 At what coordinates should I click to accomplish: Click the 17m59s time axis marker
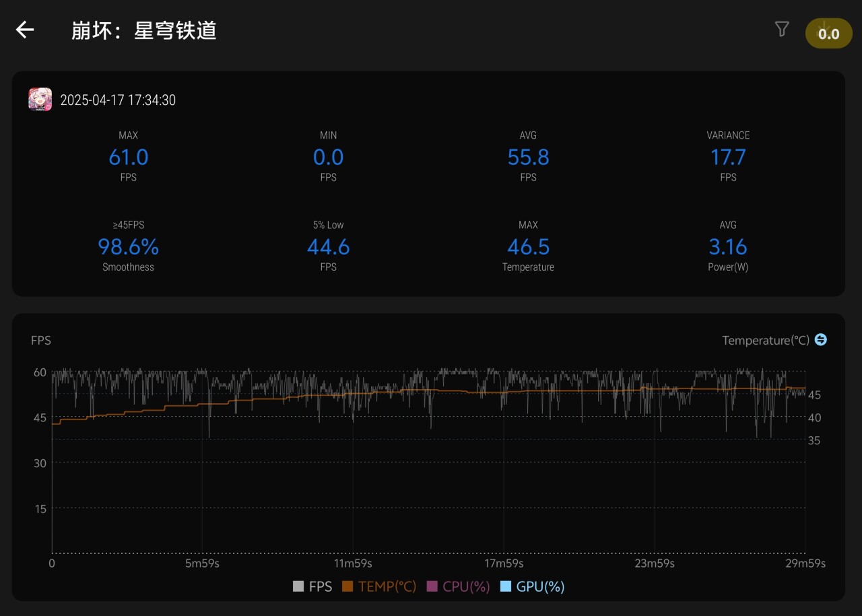pyautogui.click(x=504, y=563)
